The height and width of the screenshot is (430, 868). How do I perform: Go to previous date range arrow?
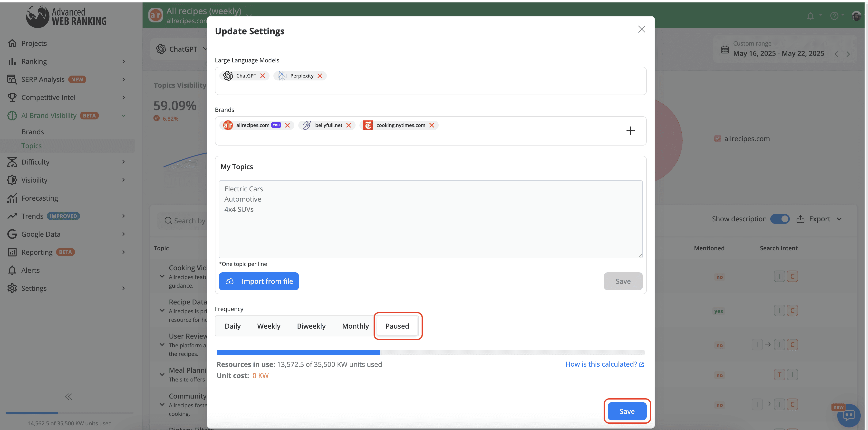click(x=836, y=54)
